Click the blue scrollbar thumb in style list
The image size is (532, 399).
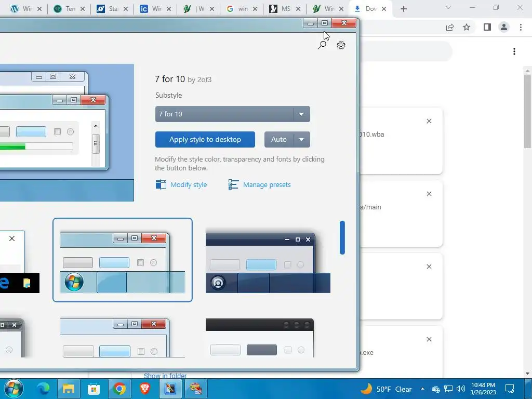point(342,237)
